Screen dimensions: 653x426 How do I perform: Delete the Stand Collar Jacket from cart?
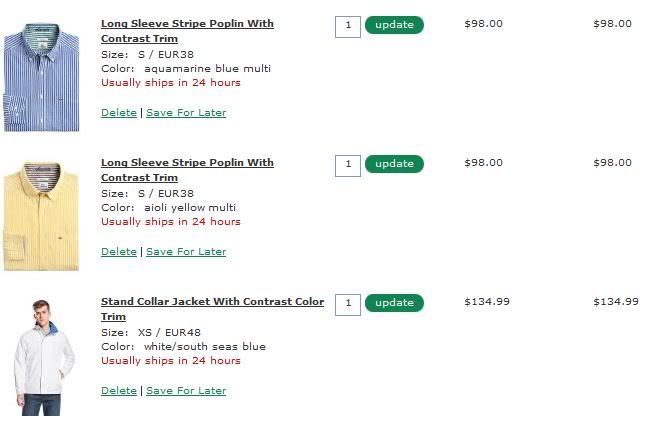[x=118, y=391]
